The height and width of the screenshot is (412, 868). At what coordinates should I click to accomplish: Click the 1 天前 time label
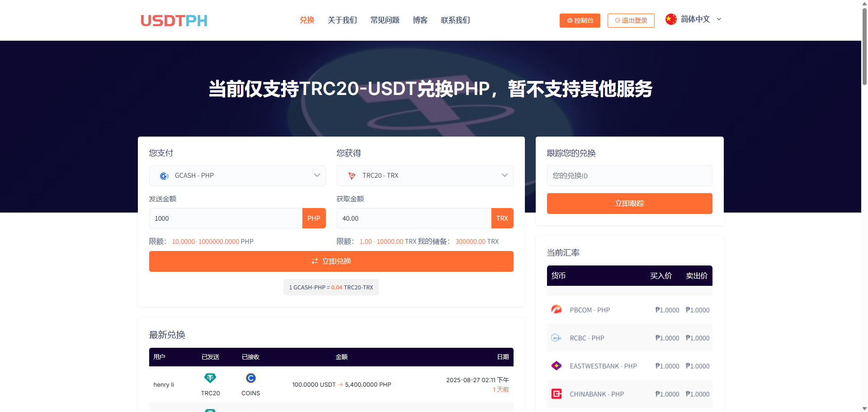point(501,389)
